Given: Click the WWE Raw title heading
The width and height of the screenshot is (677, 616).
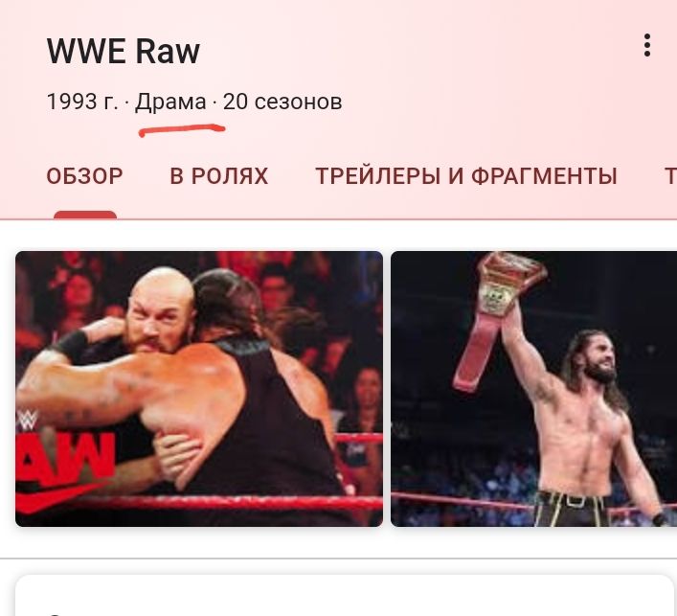Looking at the screenshot, I should click(x=124, y=52).
